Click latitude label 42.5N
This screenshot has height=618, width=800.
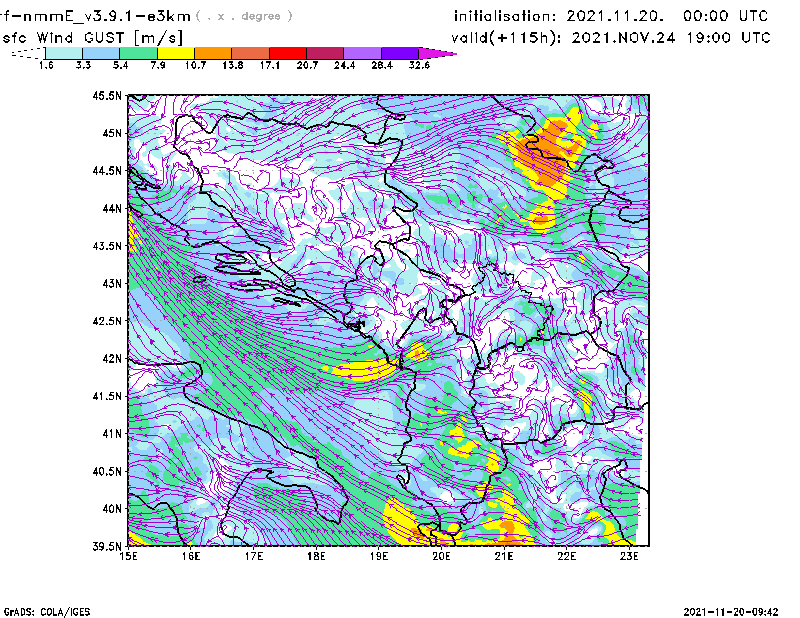[108, 321]
